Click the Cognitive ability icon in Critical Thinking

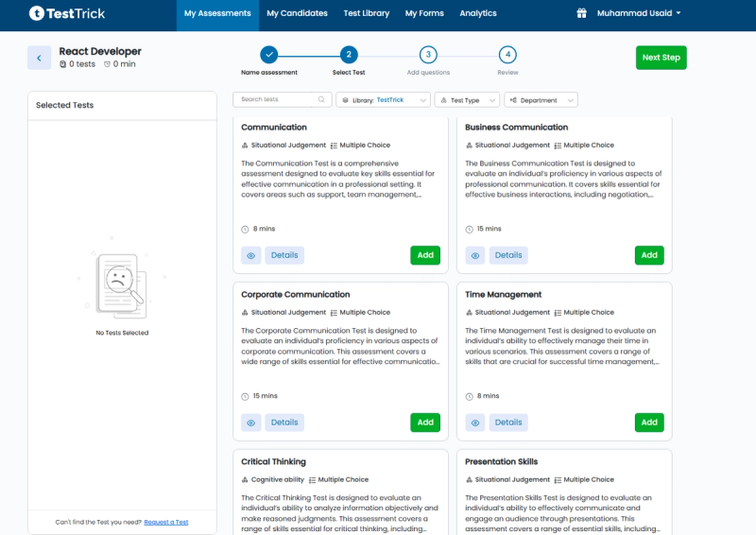point(245,480)
